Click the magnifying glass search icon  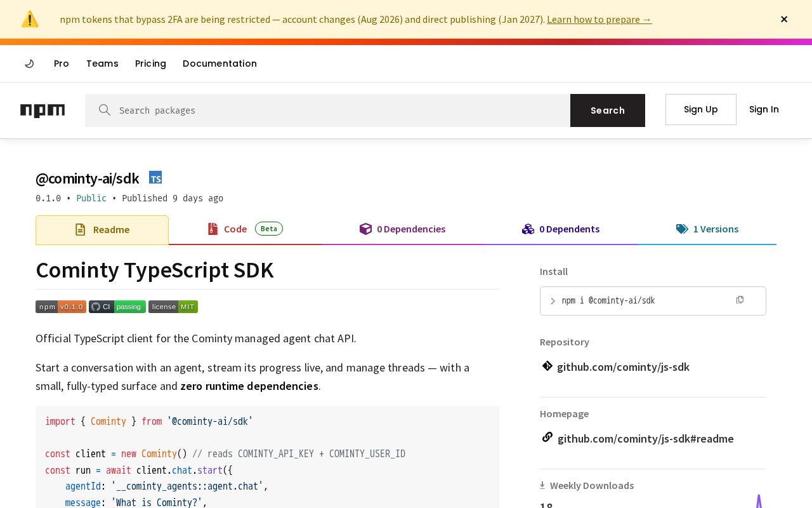[x=105, y=110]
